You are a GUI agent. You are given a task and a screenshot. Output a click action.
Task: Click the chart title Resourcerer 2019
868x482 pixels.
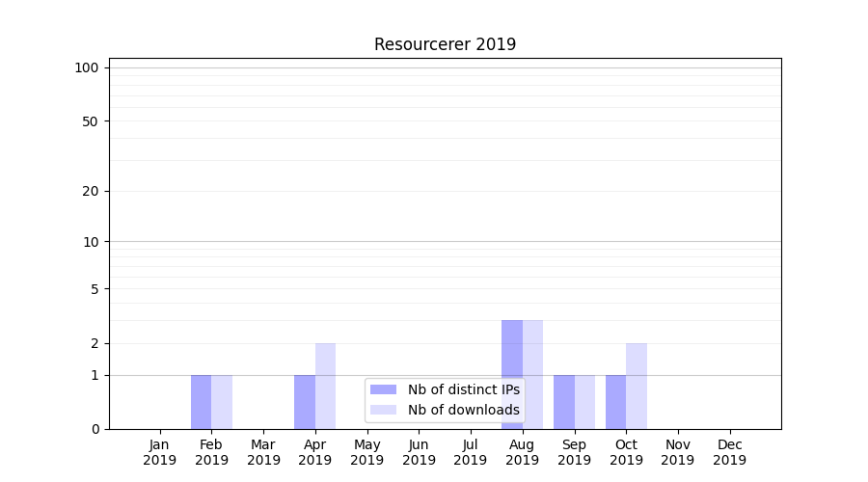pos(445,44)
